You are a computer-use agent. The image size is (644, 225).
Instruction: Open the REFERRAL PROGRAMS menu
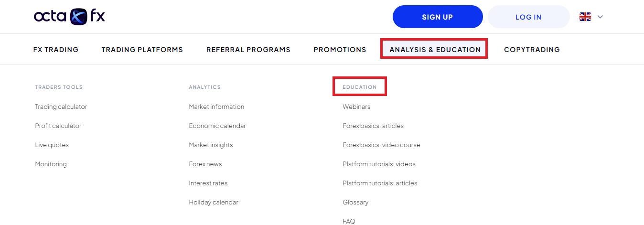(x=248, y=49)
